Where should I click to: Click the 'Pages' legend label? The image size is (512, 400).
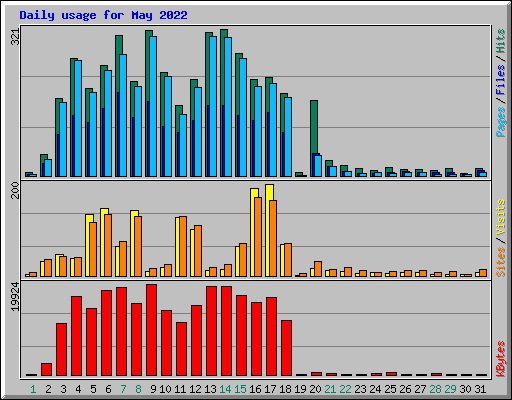pyautogui.click(x=501, y=122)
